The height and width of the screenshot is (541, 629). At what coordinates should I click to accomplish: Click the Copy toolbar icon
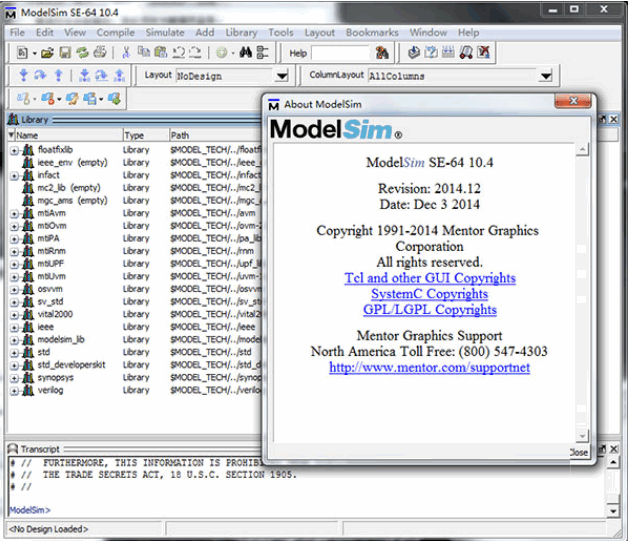144,53
